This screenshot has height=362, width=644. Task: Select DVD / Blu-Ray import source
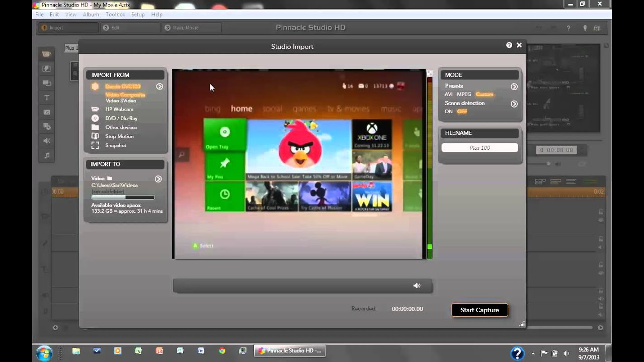tap(121, 118)
